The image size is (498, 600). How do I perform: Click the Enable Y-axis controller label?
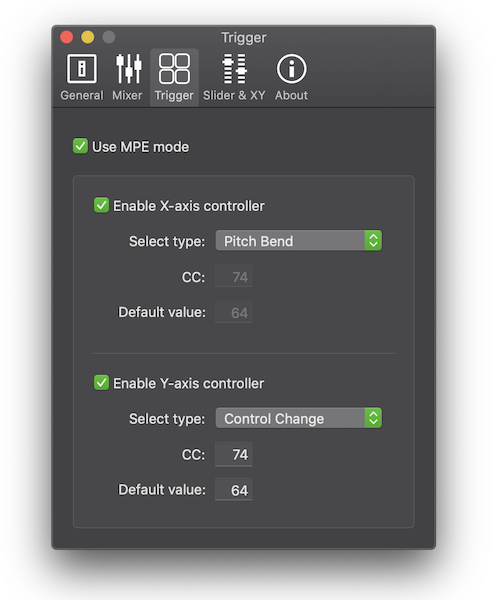[189, 383]
